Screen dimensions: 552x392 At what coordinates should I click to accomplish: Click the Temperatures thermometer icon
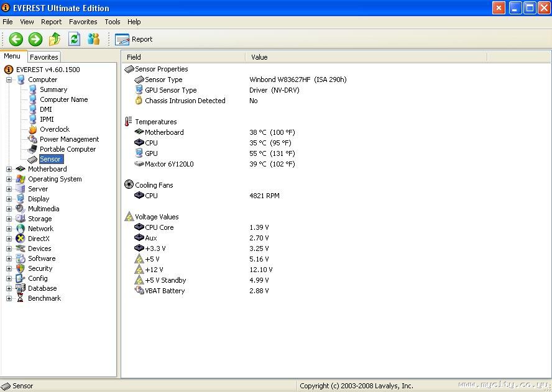pyautogui.click(x=129, y=122)
